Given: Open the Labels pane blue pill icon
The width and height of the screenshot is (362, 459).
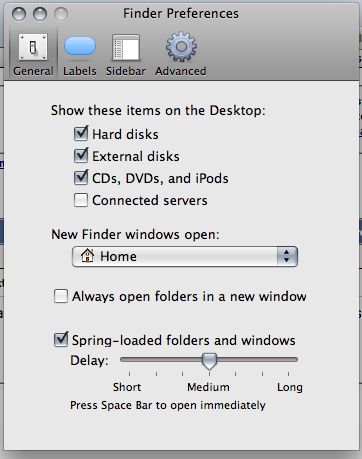Looking at the screenshot, I should 80,46.
